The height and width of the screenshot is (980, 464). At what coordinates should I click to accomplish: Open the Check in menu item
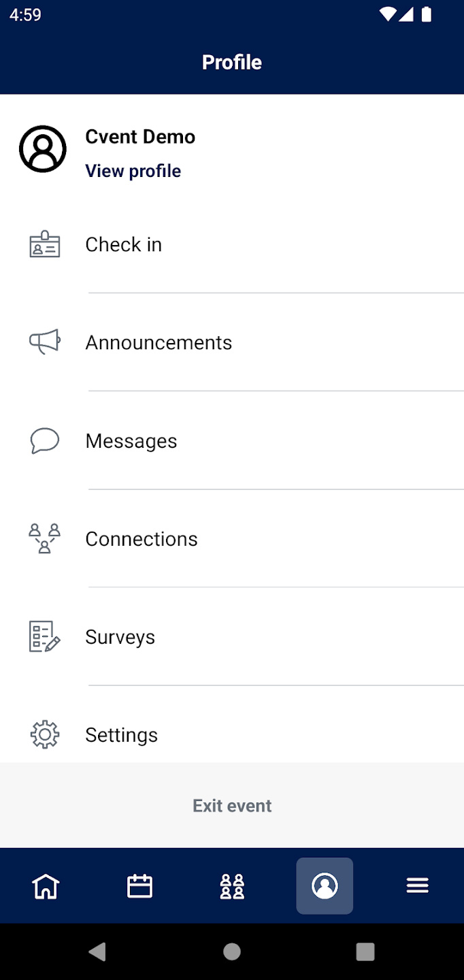click(124, 245)
